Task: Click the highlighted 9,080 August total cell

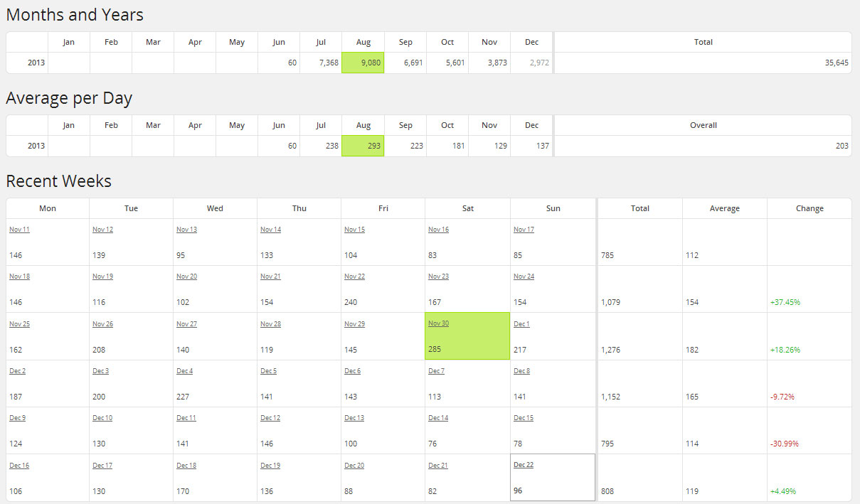Action: pos(363,63)
